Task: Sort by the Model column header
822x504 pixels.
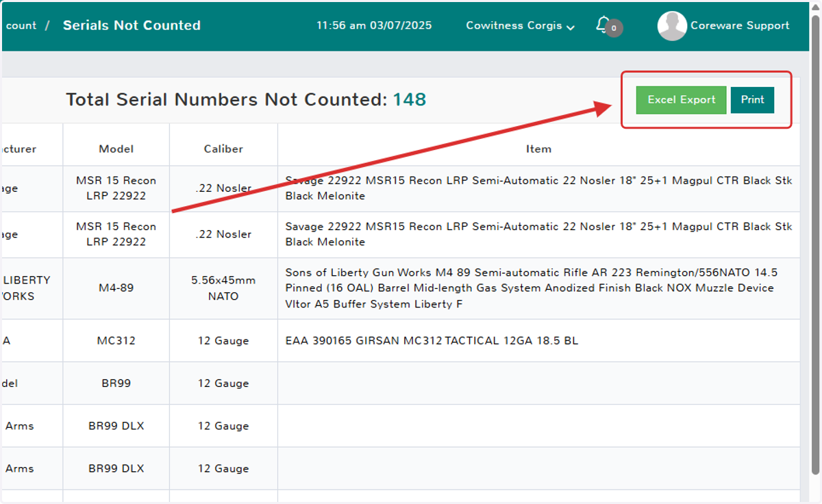Action: pyautogui.click(x=116, y=149)
